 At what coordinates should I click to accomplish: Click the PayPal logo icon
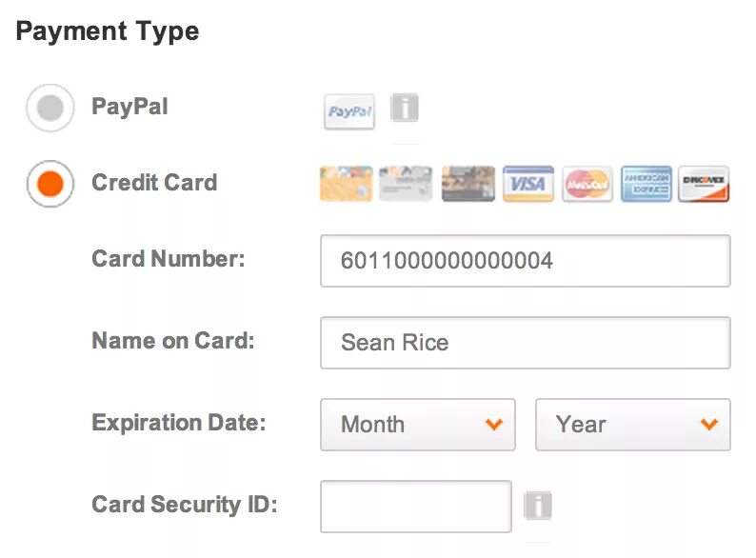349,111
